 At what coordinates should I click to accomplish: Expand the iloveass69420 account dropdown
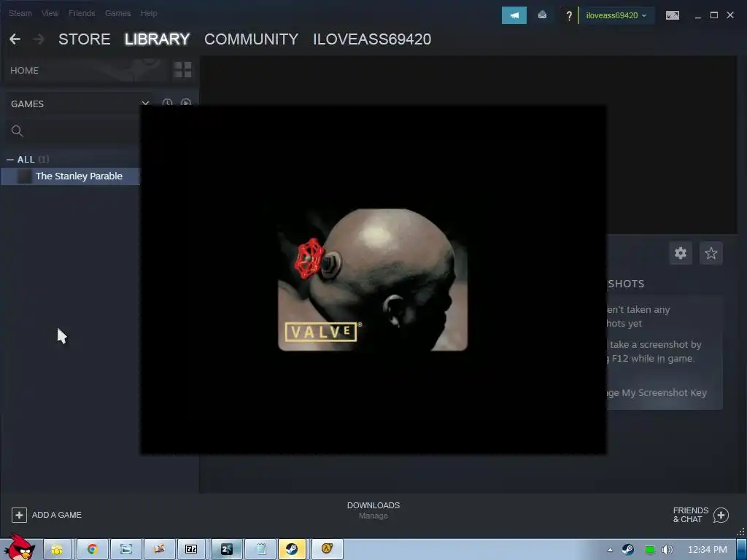pyautogui.click(x=616, y=15)
